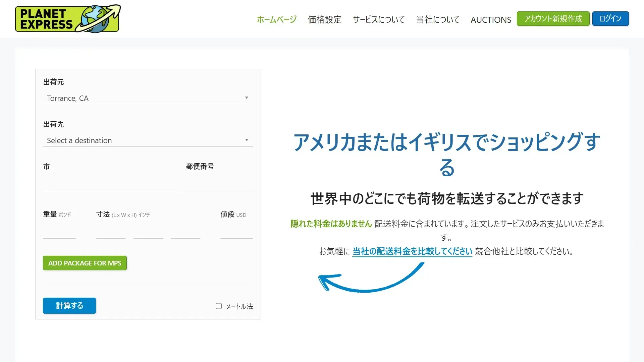Viewport: 644px width, 362px height.
Task: Expand the 出荷先 Select a destination dropdown
Action: pos(148,140)
